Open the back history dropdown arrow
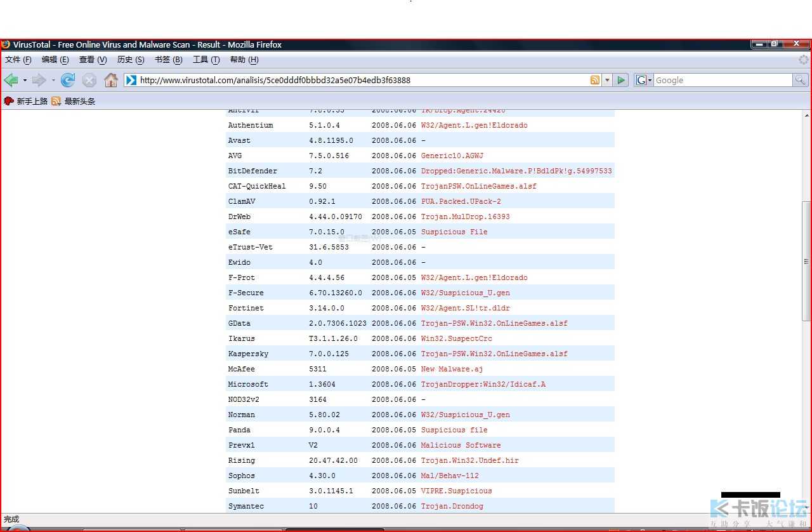 [25, 81]
